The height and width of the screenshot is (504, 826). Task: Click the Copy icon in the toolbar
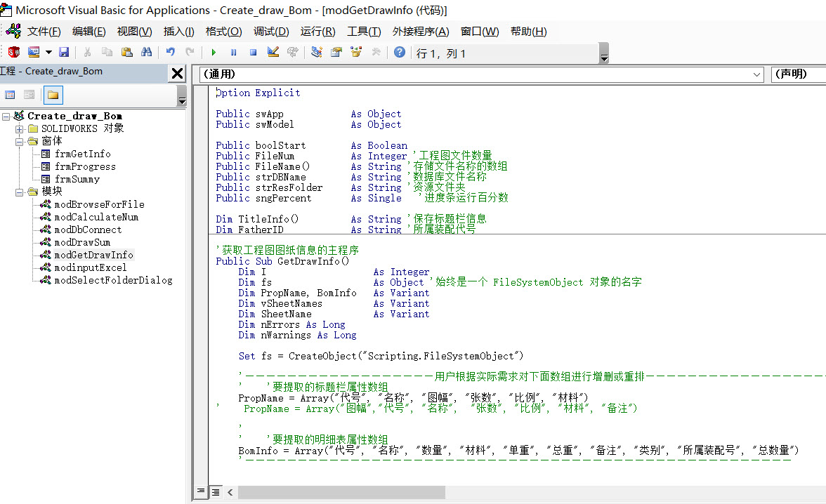[107, 52]
